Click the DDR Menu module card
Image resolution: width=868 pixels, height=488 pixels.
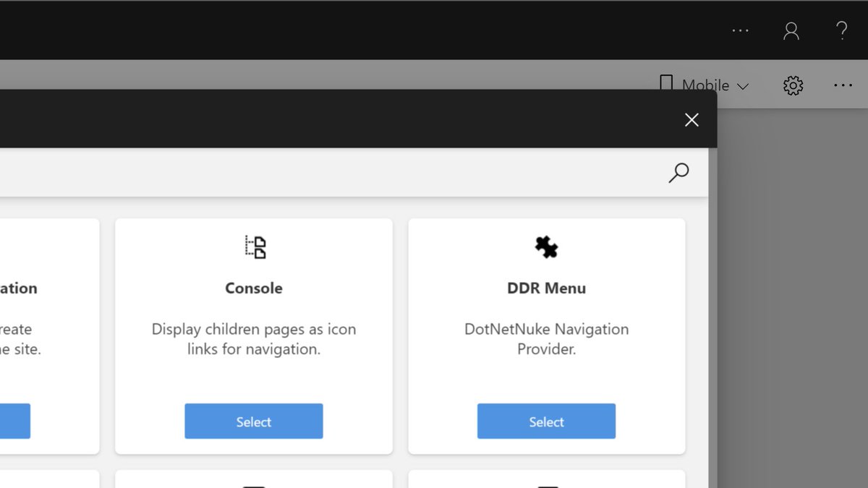[546, 335]
